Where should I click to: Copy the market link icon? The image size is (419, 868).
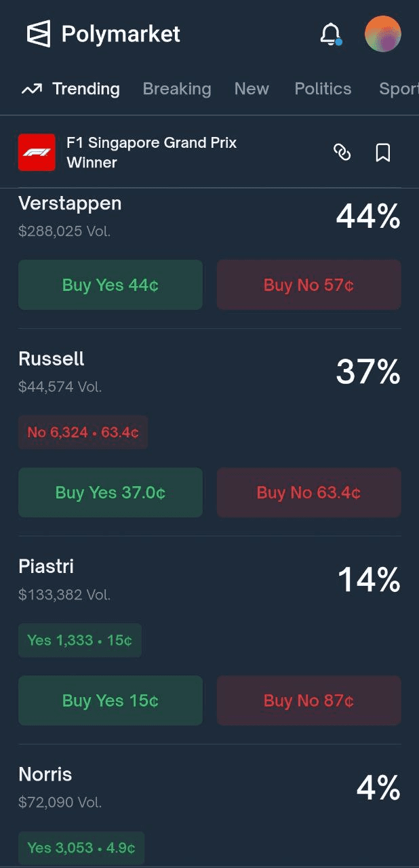click(342, 153)
